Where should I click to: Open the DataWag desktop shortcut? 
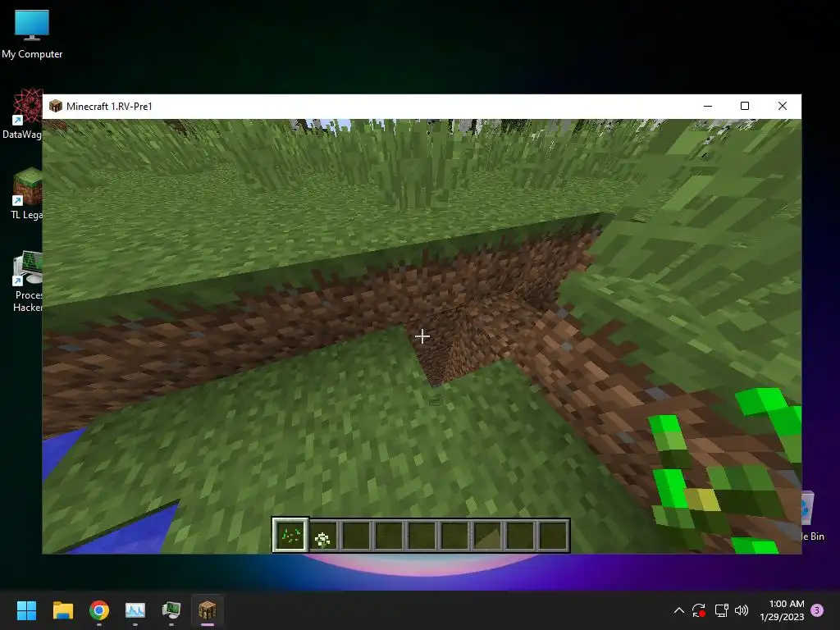coord(22,113)
